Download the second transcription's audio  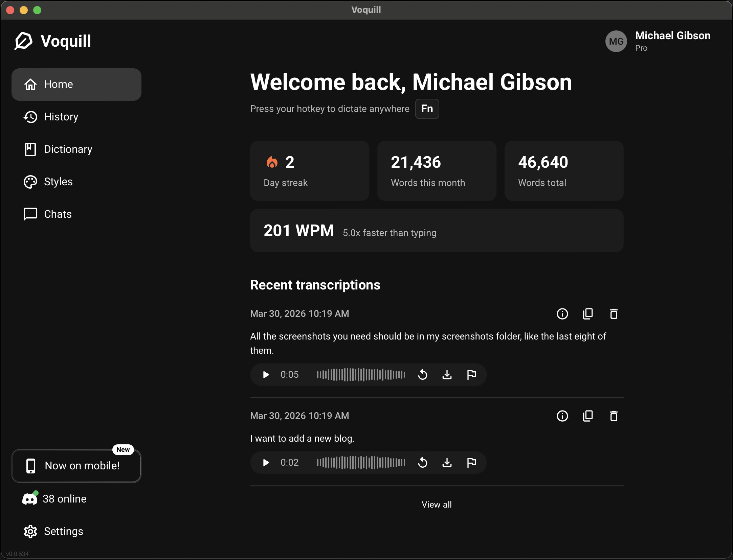click(447, 463)
